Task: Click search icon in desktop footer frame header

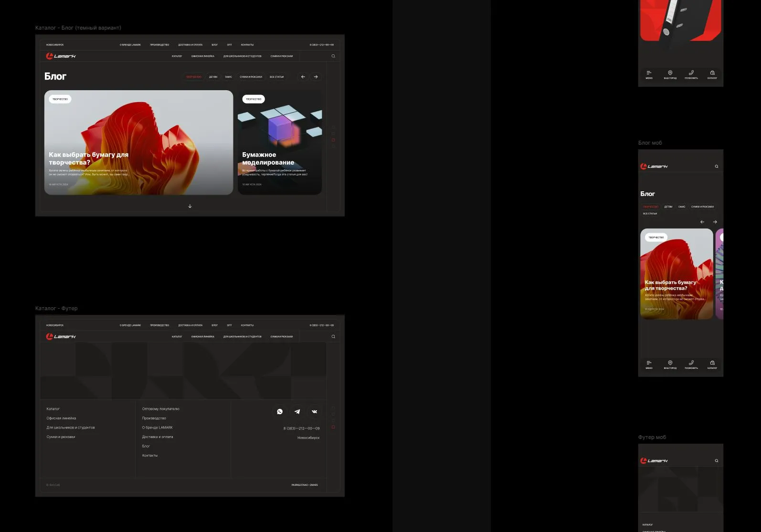Action: click(x=333, y=337)
